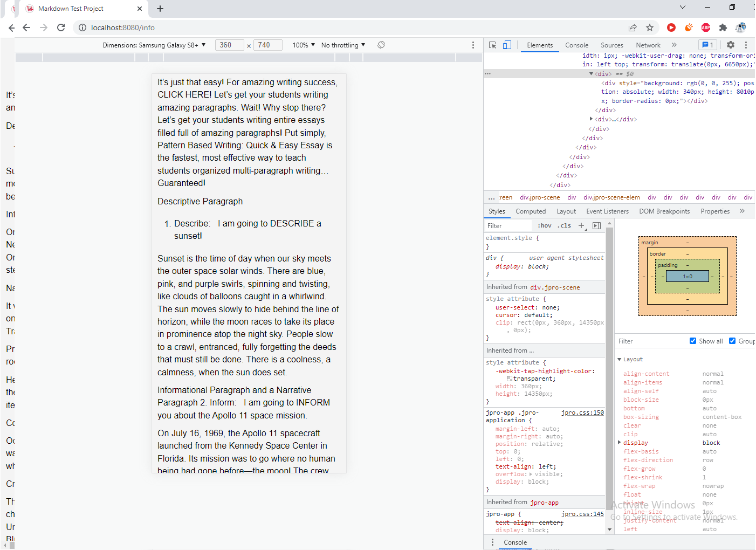
Task: Toggle the Group checkbox in Layout pane
Action: click(x=732, y=341)
